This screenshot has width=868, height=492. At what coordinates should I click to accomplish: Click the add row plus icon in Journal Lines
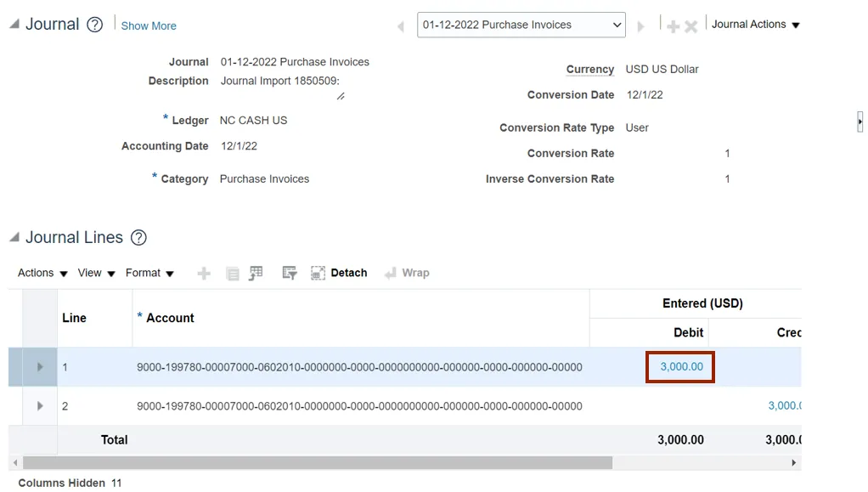[204, 274]
